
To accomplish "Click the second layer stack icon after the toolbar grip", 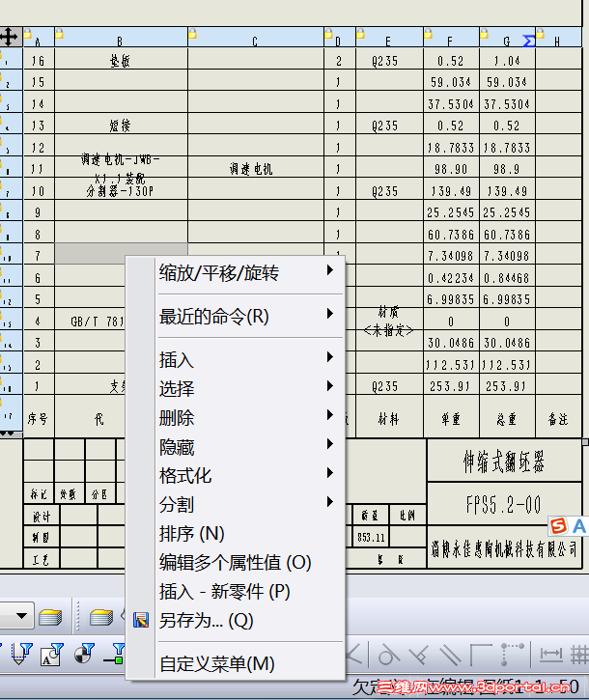I will tap(101, 617).
